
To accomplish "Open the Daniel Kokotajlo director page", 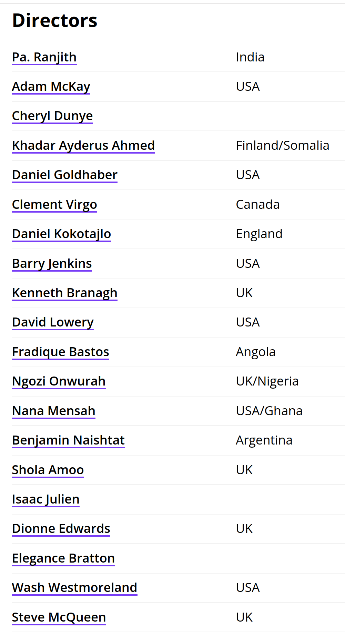I will [62, 234].
